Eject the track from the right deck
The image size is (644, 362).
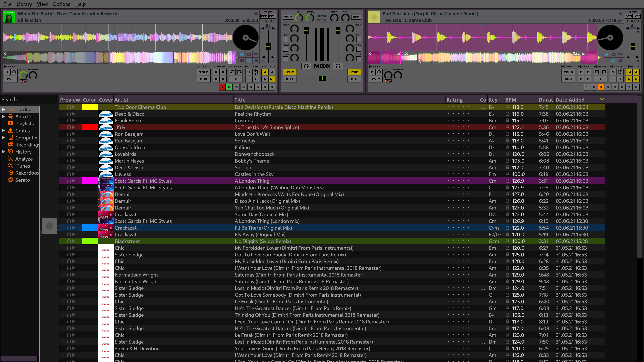click(x=620, y=13)
